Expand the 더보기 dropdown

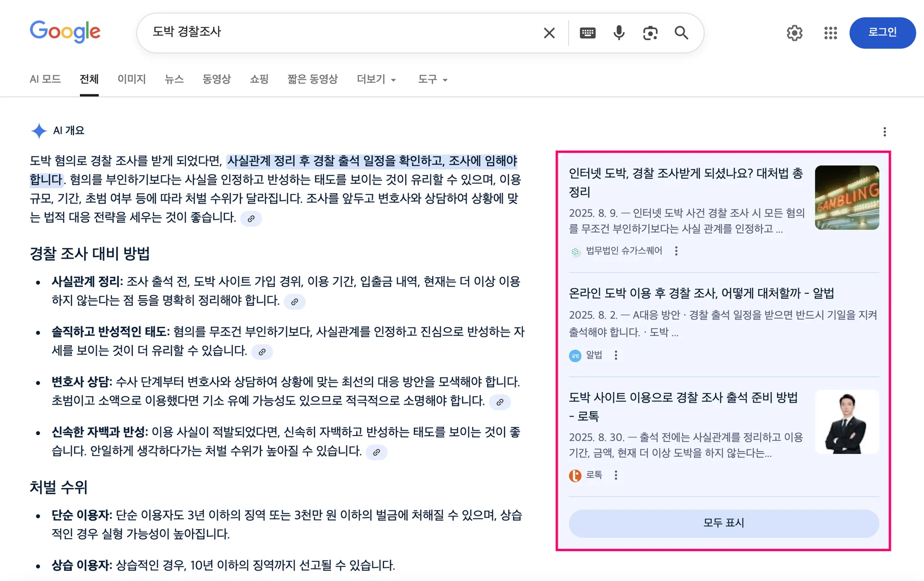[376, 79]
